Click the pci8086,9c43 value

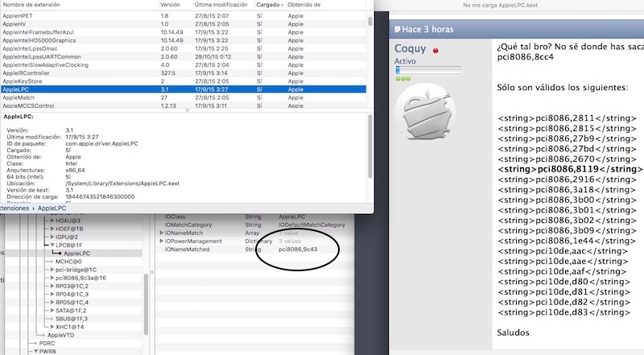click(298, 250)
